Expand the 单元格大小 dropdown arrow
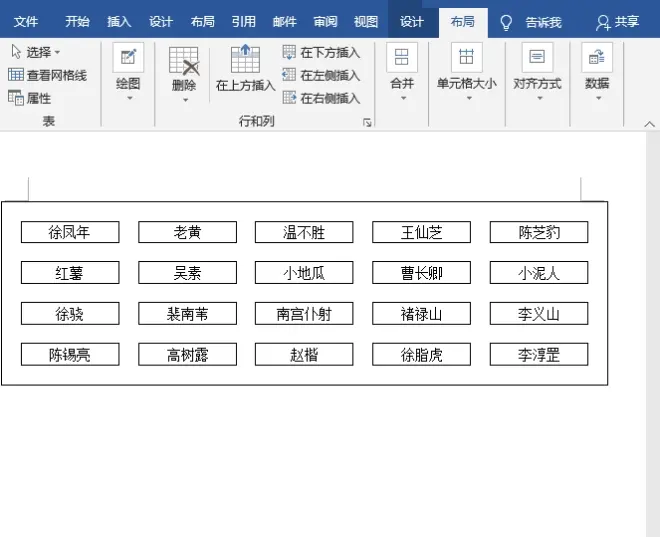Image resolution: width=660 pixels, height=537 pixels. coord(469,98)
